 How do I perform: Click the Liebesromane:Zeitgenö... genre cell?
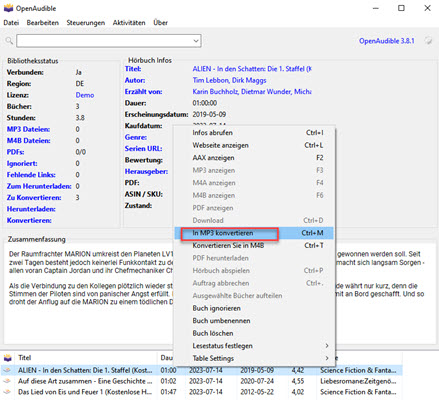pyautogui.click(x=358, y=381)
